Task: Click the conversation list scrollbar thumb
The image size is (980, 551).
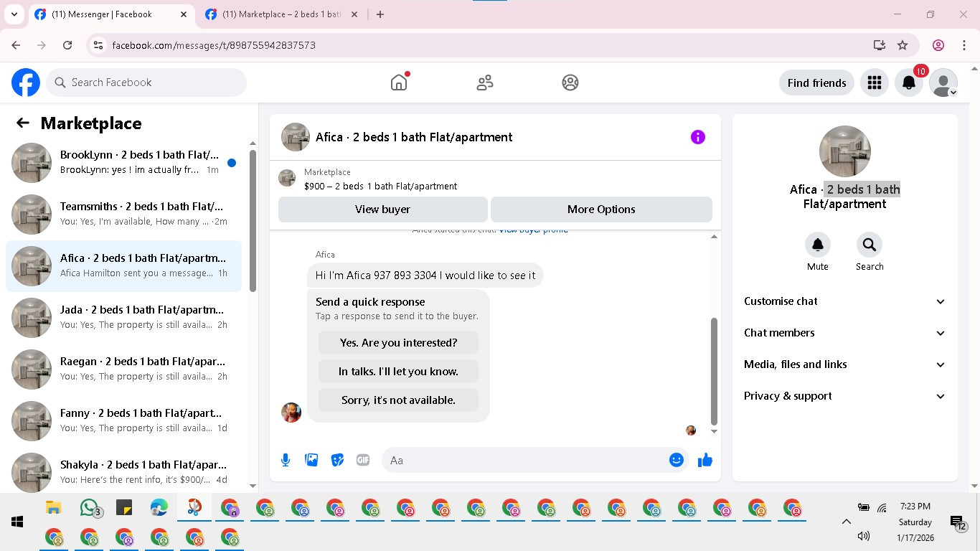Action: 253,221
